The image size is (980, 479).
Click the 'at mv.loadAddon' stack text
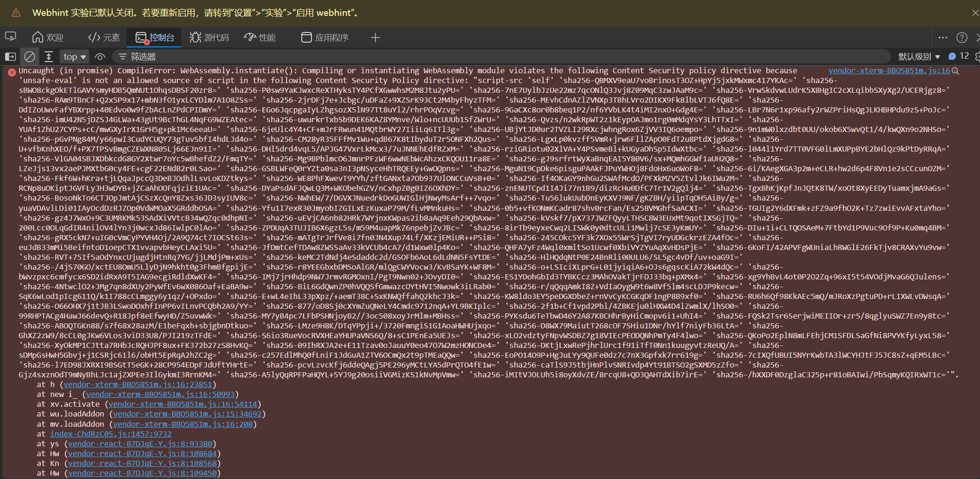[70, 423]
